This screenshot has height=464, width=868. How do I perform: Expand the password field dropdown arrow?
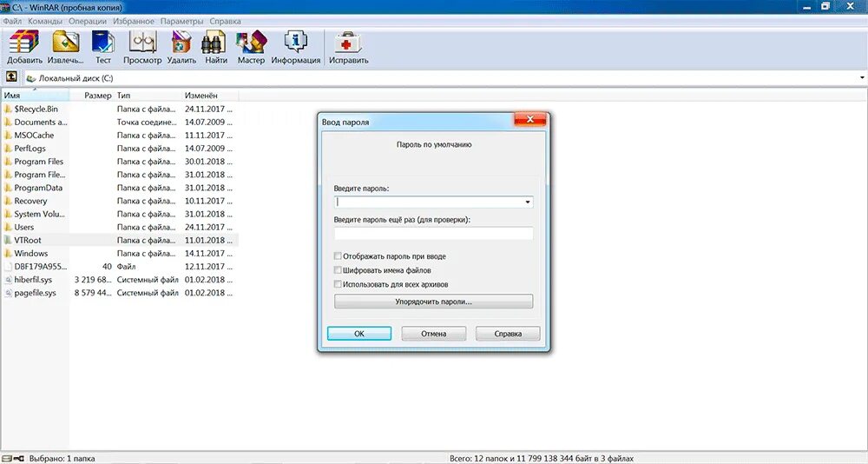[528, 202]
